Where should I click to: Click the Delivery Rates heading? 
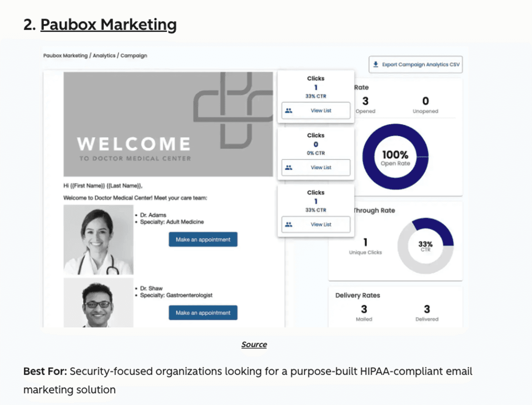tap(358, 295)
